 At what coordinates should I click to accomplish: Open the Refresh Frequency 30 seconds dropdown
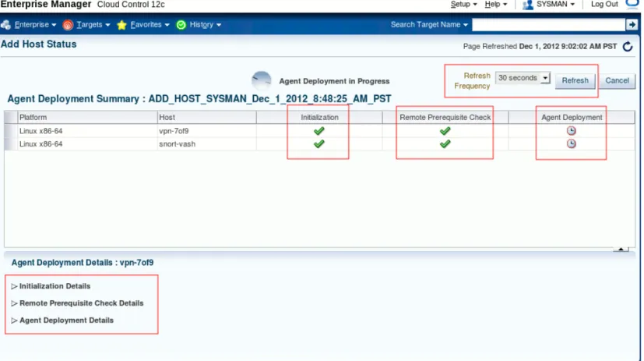click(x=523, y=78)
